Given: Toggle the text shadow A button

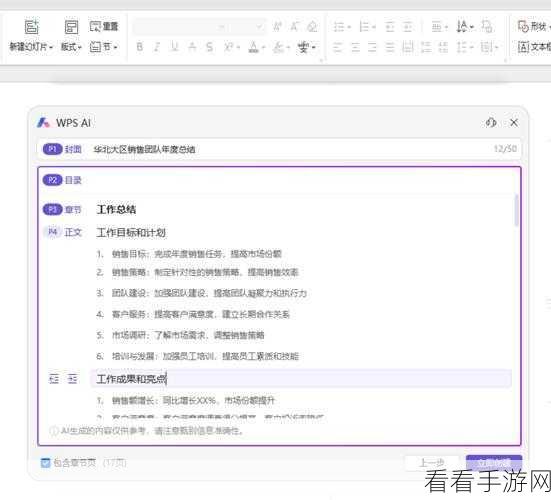Looking at the screenshot, I should 192,47.
